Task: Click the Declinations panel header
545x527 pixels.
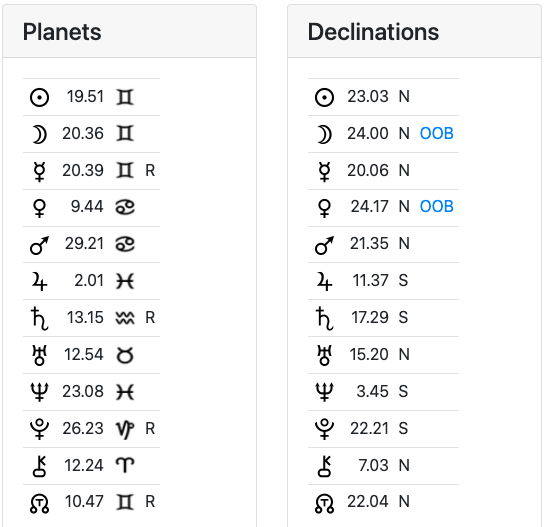Action: (x=414, y=31)
